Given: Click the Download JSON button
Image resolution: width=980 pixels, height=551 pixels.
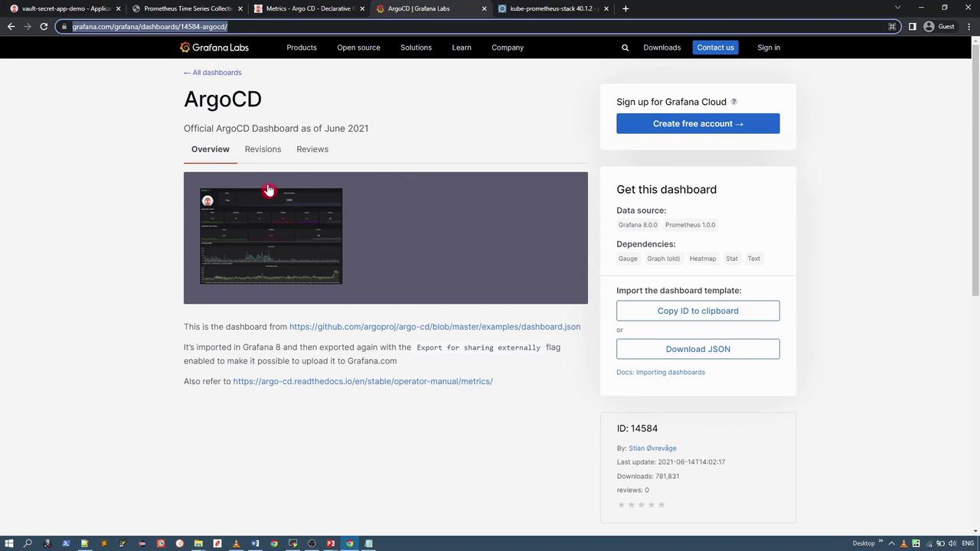Looking at the screenshot, I should (x=698, y=349).
